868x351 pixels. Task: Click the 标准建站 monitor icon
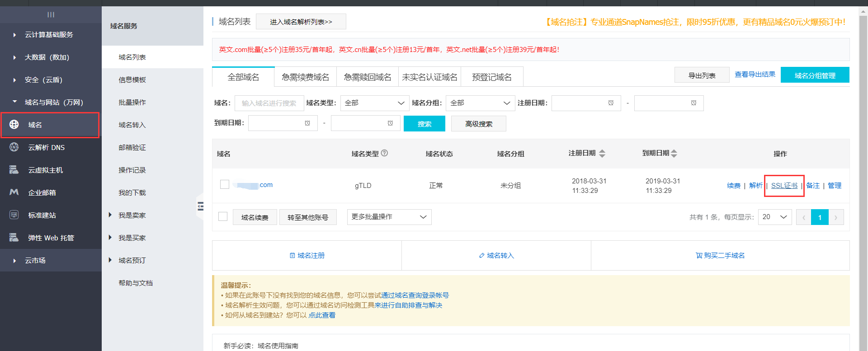pos(14,215)
